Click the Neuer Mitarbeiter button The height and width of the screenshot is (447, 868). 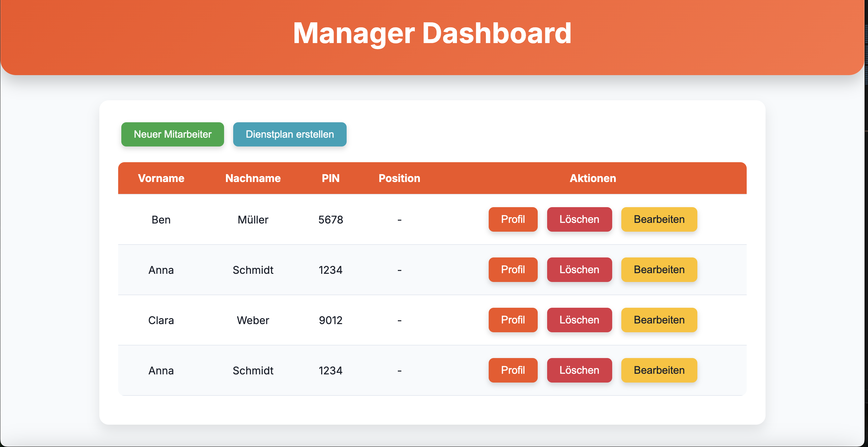pos(172,134)
